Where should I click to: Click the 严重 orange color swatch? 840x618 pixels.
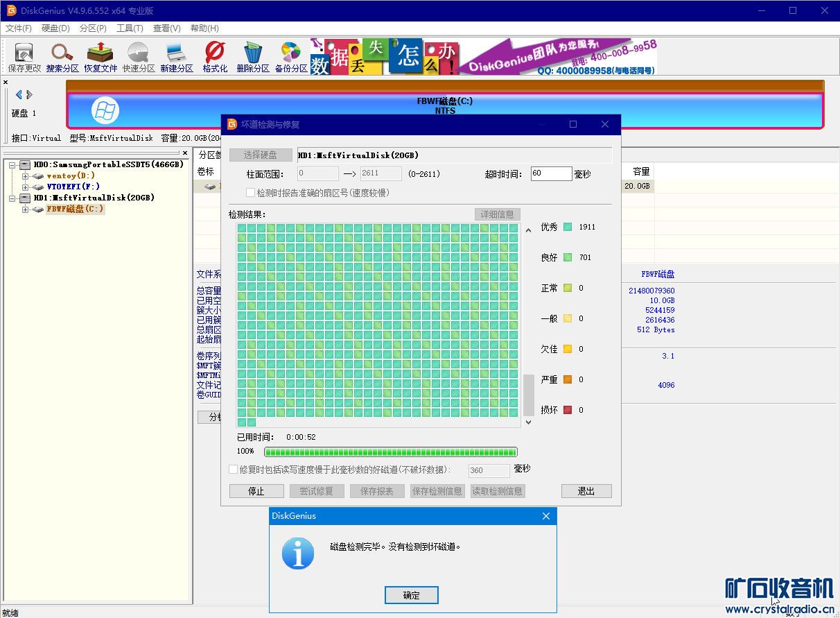pos(568,379)
